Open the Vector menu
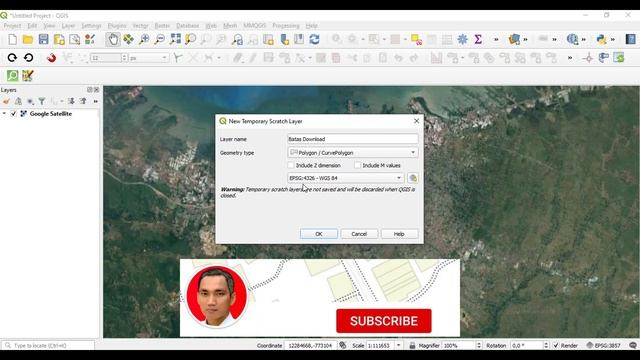 [x=140, y=26]
